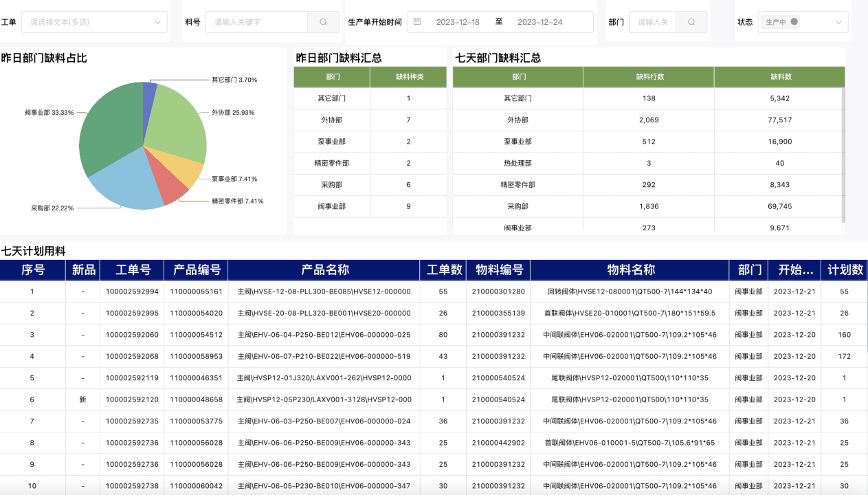The image size is (868, 495).
Task: Click material name 首联阀体\HVSE20-010001
Action: [630, 313]
